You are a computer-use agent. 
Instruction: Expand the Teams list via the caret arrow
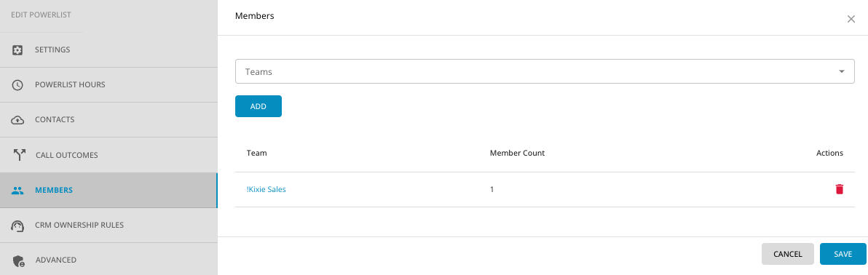[842, 71]
